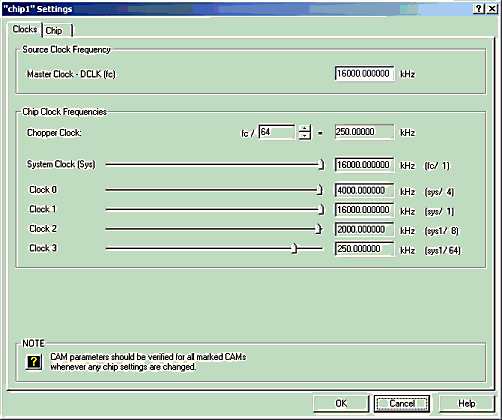Viewport: 502px width, 420px height.
Task: Open Help for chip settings
Action: point(467,403)
